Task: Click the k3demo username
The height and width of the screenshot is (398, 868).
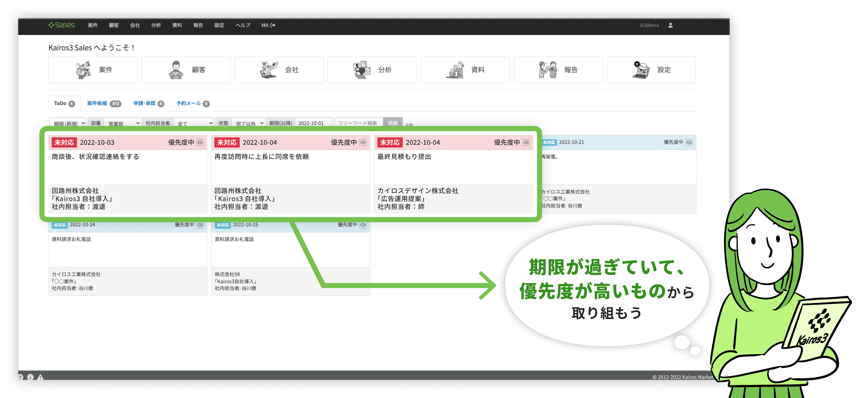Action: pos(649,25)
